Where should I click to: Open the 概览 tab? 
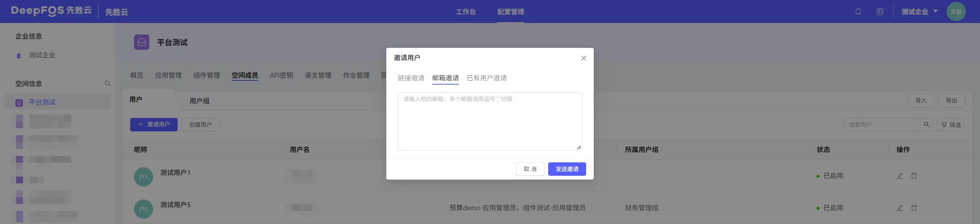(137, 75)
